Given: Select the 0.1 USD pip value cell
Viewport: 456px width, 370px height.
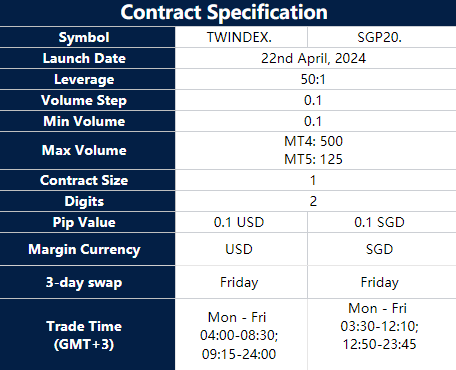Looking at the screenshot, I should pyautogui.click(x=241, y=222).
